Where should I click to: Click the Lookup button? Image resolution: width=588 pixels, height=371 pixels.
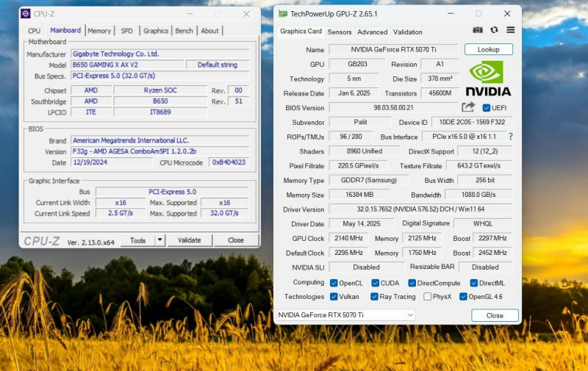pyautogui.click(x=488, y=49)
